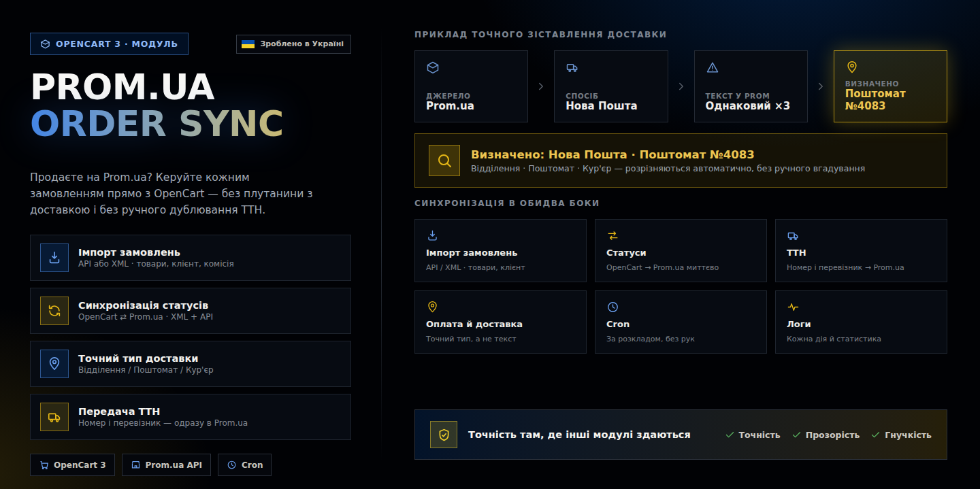Click pin icon in Оплата й доставка tile
The width and height of the screenshot is (980, 489).
click(x=432, y=307)
